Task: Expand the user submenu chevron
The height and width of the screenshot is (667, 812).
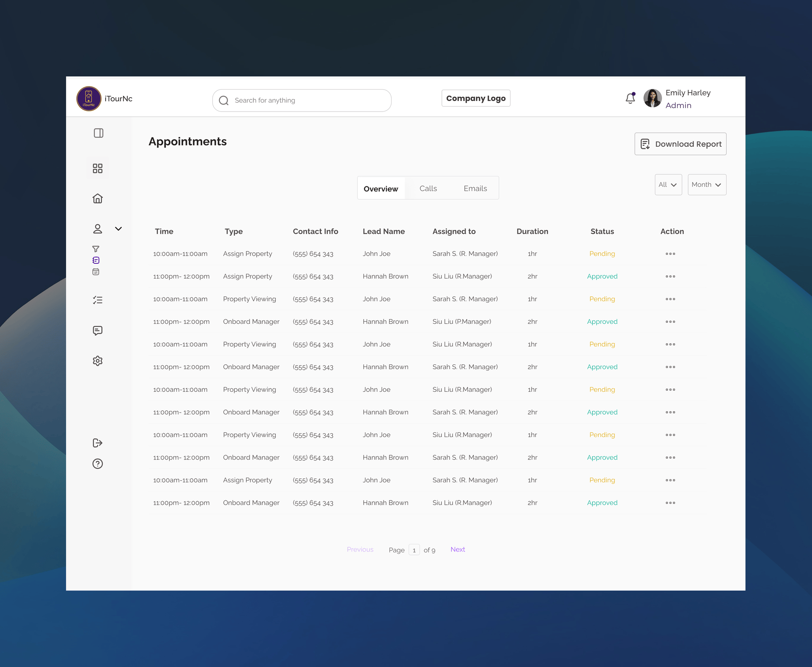Action: [118, 229]
